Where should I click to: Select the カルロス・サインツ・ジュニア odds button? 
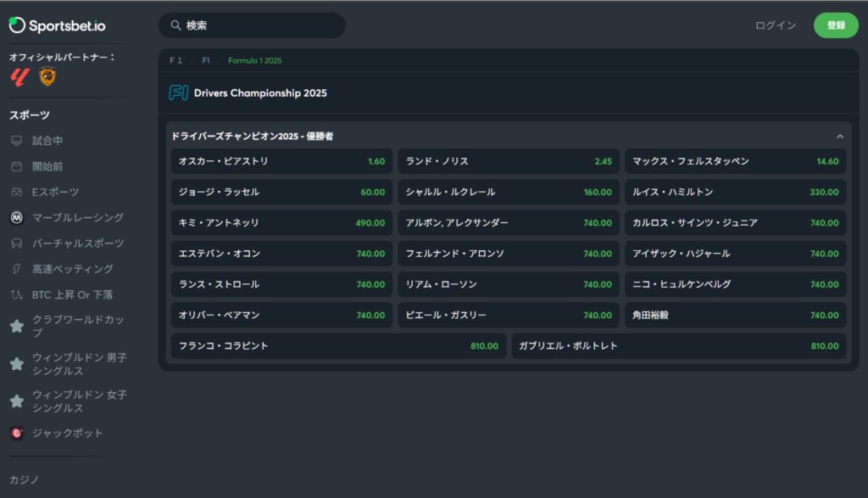point(736,222)
